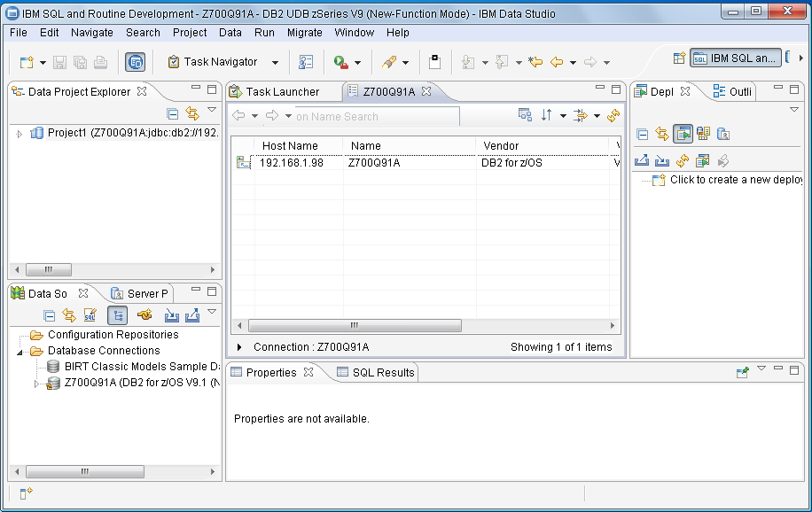Image resolution: width=812 pixels, height=512 pixels.
Task: Expand the Connection : Z700Q91A section
Action: tap(239, 347)
